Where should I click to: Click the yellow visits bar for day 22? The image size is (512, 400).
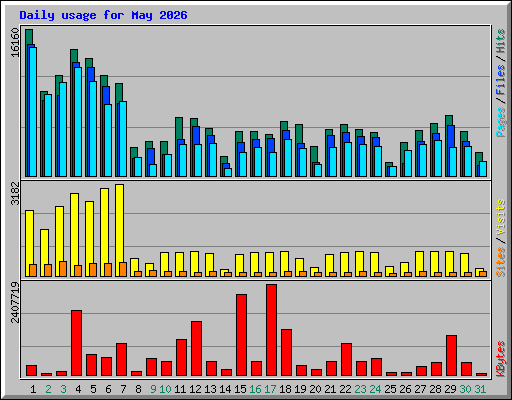point(345,264)
